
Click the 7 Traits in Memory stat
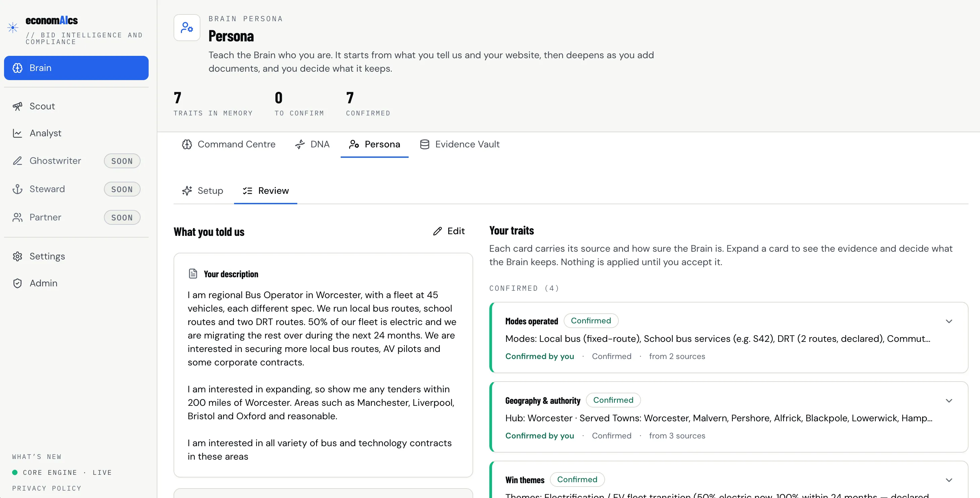[x=213, y=104]
